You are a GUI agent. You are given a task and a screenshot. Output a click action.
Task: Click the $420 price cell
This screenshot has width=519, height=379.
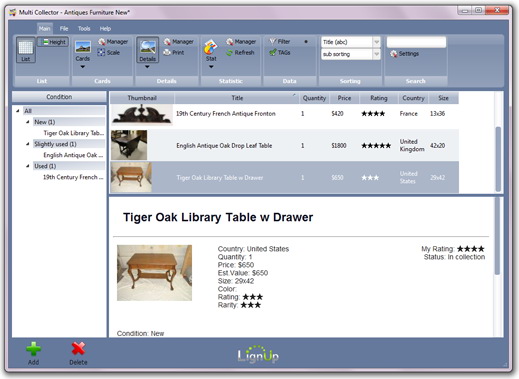point(337,114)
